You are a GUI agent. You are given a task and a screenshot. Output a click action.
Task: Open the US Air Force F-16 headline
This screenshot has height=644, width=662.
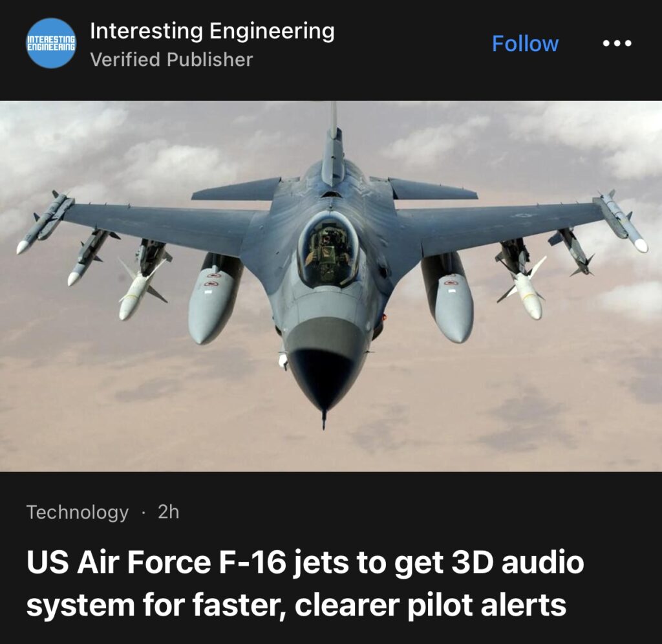(305, 584)
